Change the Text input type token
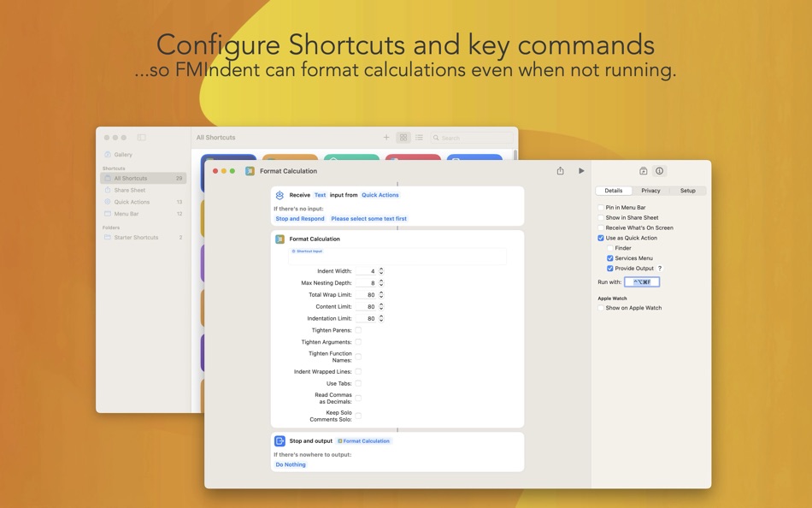This screenshot has width=812, height=508. point(320,195)
